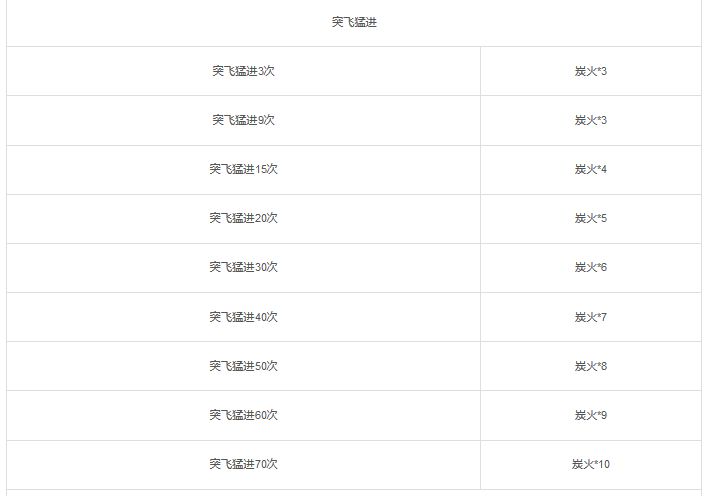Click the 突飞猛进 table header
The image size is (709, 496).
coord(354,22)
